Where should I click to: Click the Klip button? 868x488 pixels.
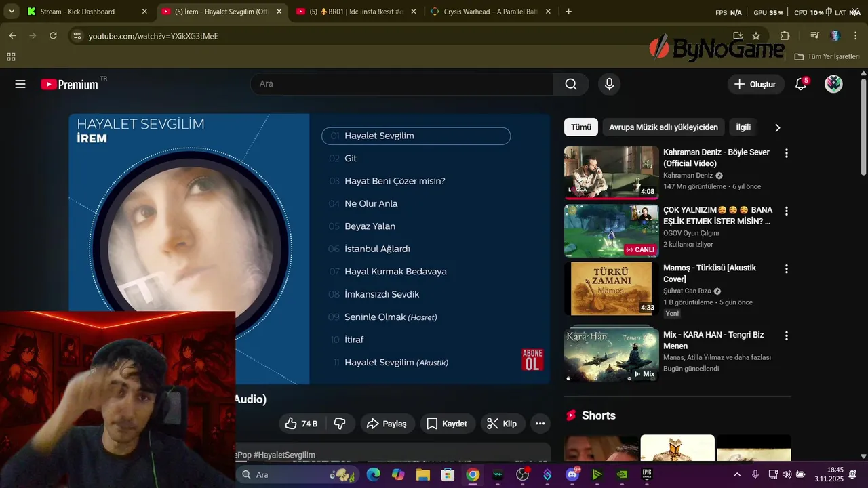[x=502, y=424]
